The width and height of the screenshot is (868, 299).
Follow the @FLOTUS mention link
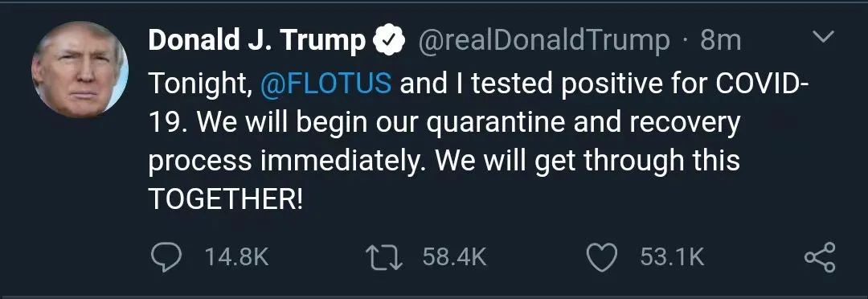pyautogui.click(x=325, y=84)
